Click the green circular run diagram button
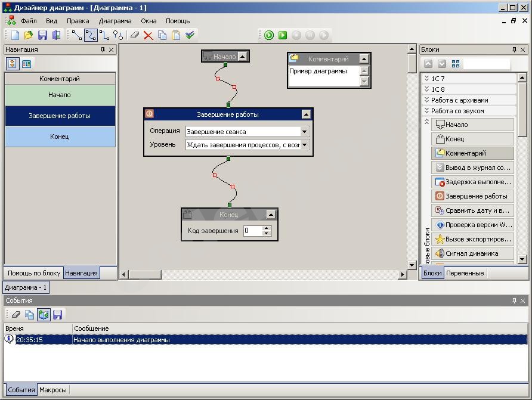This screenshot has height=400, width=532. (269, 35)
